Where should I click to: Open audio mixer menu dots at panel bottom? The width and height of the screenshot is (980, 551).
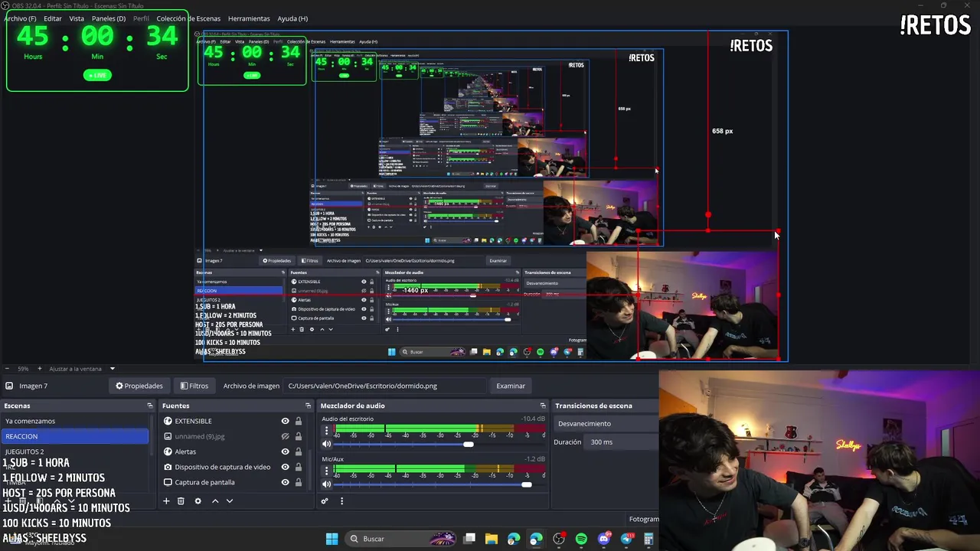[x=341, y=501]
